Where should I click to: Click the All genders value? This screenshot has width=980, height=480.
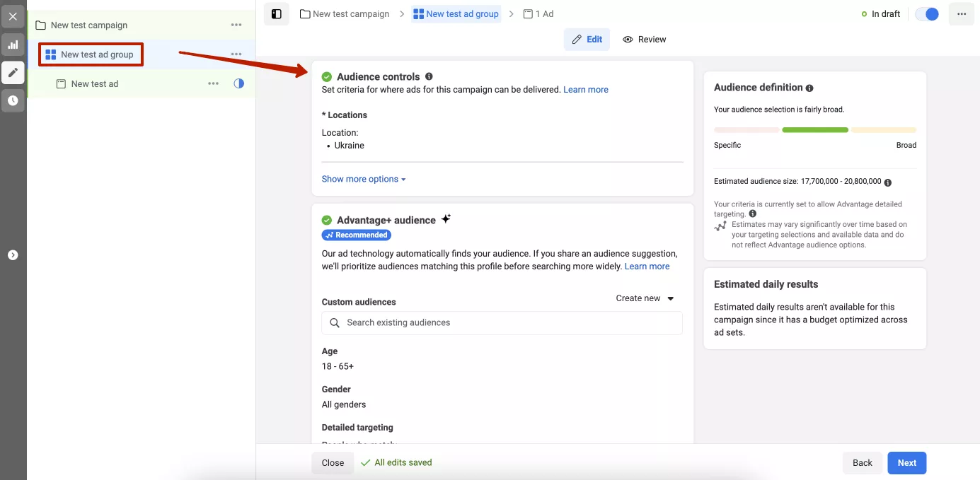[x=344, y=404]
